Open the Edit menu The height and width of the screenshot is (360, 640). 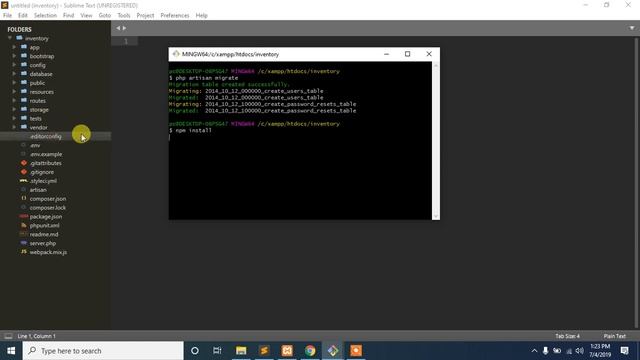pos(22,15)
